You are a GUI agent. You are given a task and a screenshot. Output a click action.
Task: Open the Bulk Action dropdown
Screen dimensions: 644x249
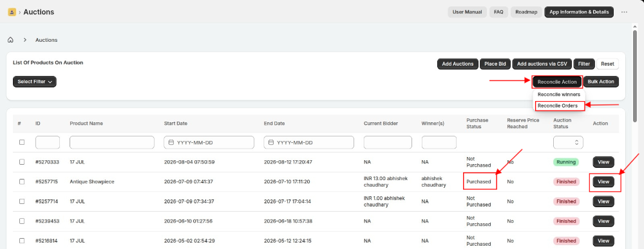pyautogui.click(x=601, y=82)
